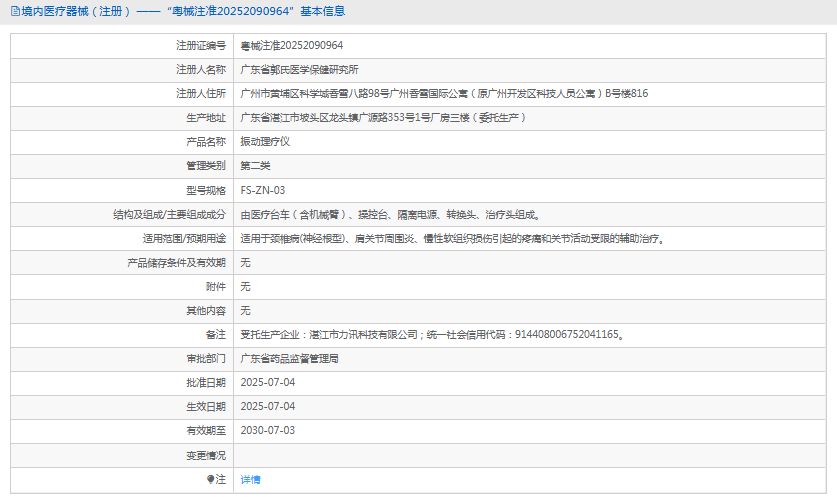
Task: Select approving authority 广东省药品监督管理局
Action: [x=289, y=359]
